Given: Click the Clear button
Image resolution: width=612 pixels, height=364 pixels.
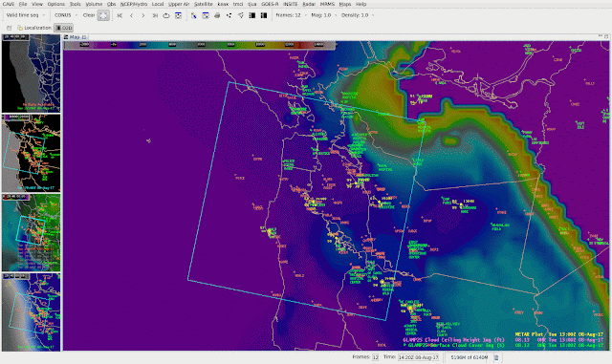Looking at the screenshot, I should tap(89, 15).
